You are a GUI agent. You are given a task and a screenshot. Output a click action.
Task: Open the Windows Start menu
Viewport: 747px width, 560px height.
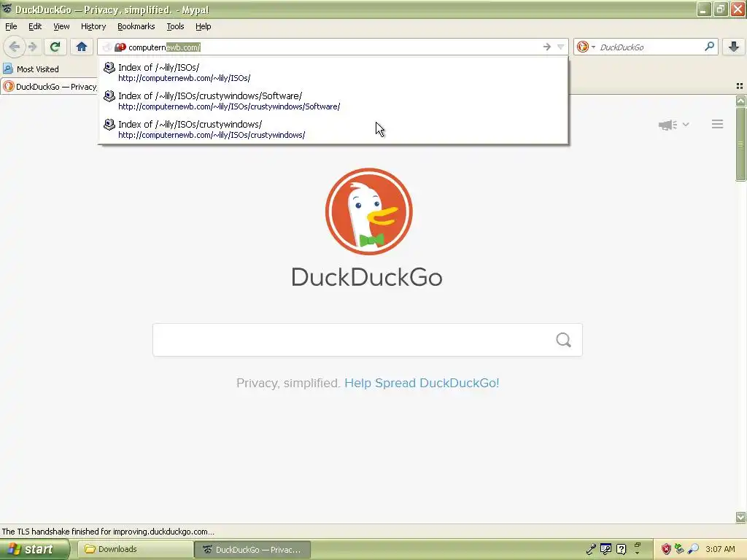click(x=34, y=550)
